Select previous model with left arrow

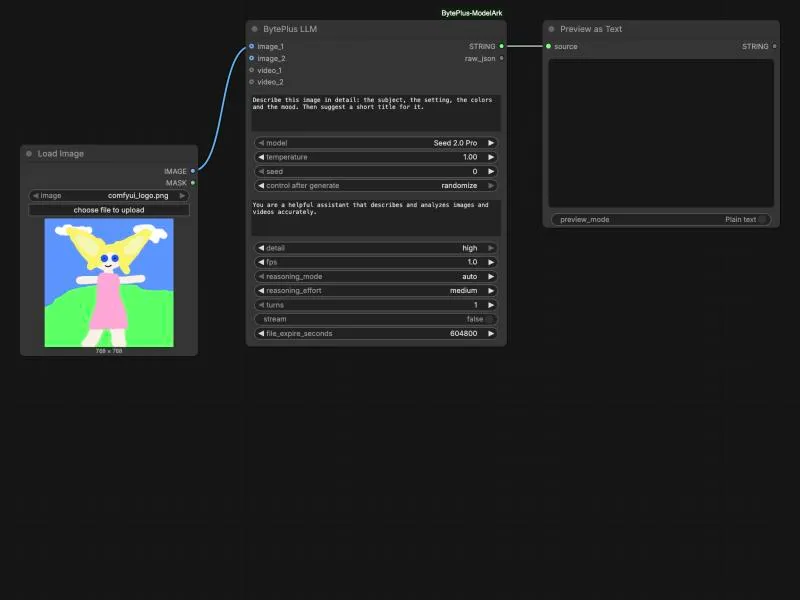[261, 143]
